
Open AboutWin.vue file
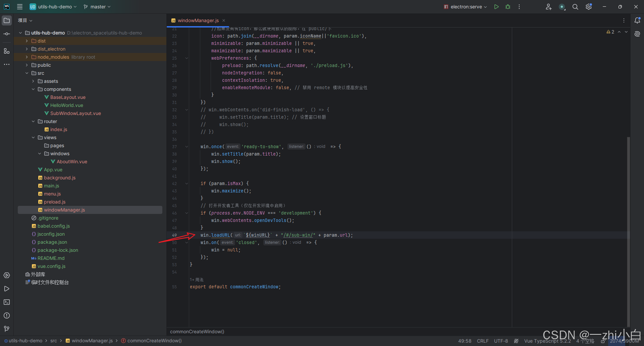coord(72,162)
